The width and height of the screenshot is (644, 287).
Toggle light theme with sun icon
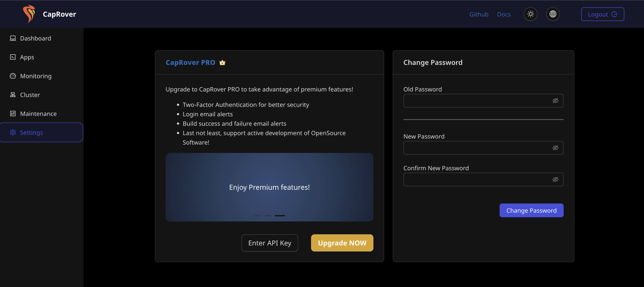click(x=530, y=14)
